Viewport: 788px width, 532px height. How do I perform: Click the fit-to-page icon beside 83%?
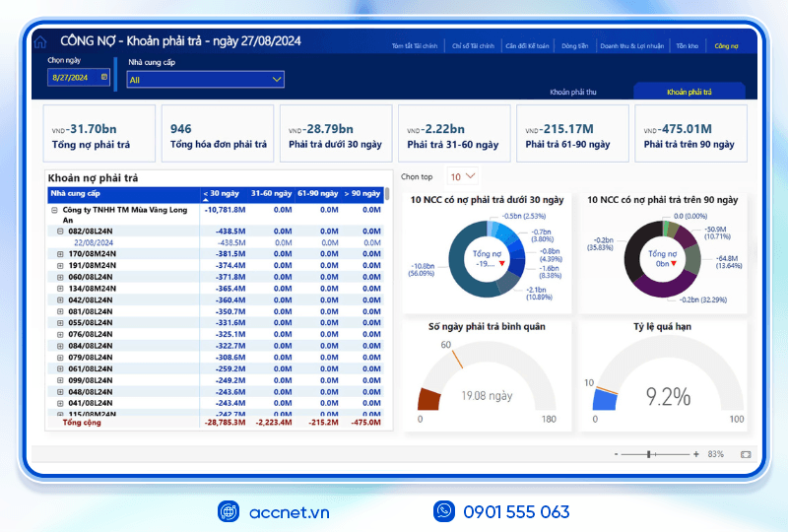[x=746, y=454]
